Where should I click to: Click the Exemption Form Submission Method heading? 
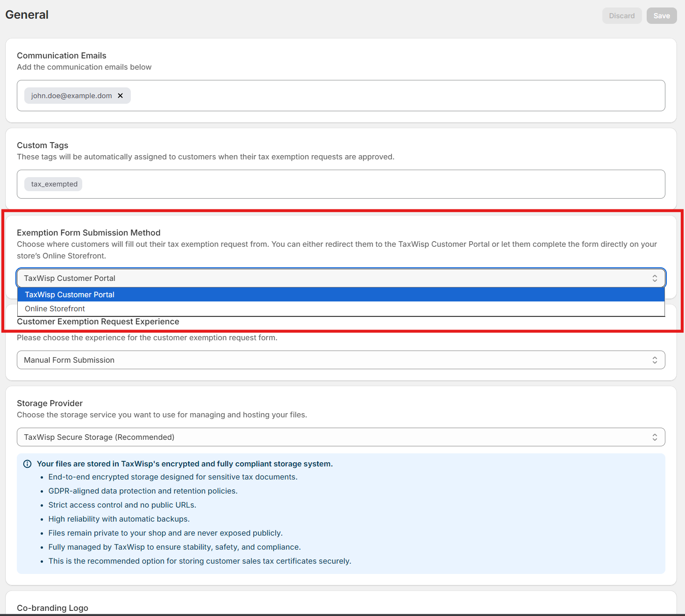coord(89,233)
